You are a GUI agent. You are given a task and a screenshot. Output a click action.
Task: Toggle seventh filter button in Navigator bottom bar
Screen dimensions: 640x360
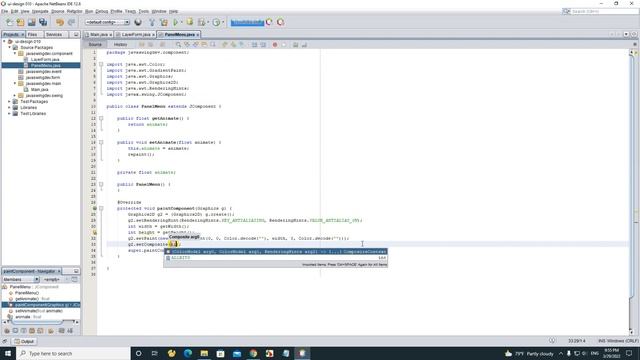click(61, 331)
